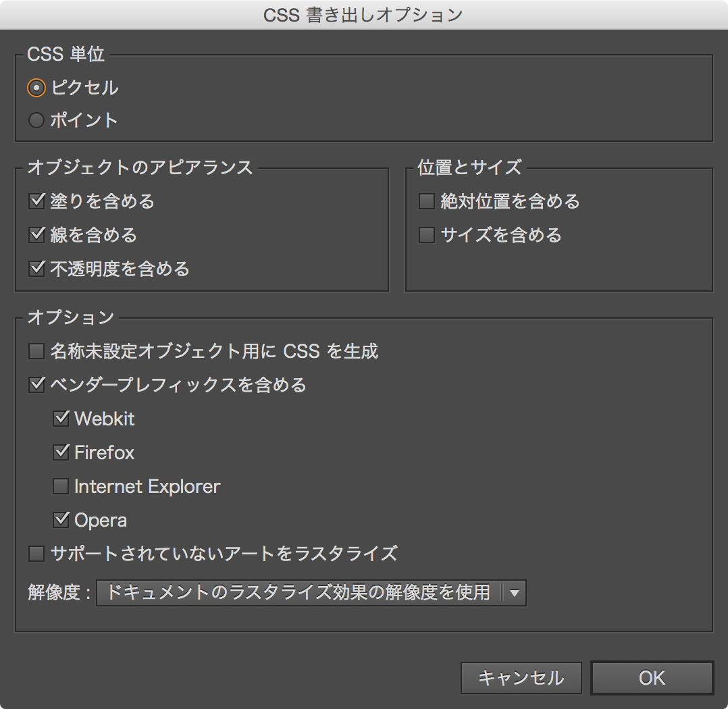Toggle 不透明度を含める off

pyautogui.click(x=36, y=269)
